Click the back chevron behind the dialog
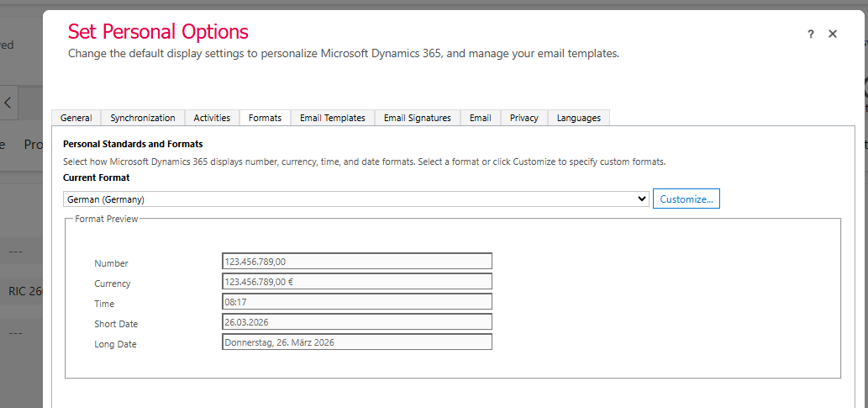Screen dimensions: 868x408 click(8, 103)
